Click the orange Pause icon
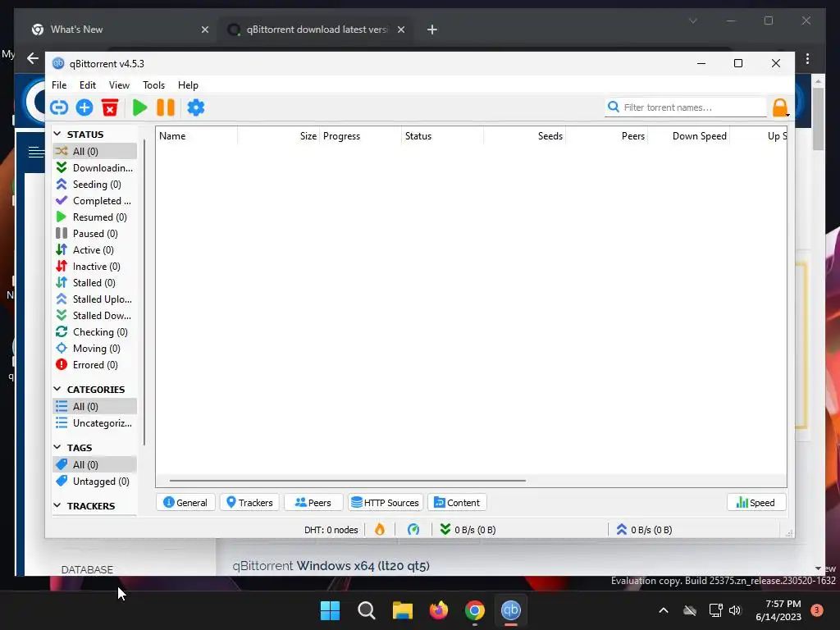Screen dimensions: 840x630 point(166,107)
